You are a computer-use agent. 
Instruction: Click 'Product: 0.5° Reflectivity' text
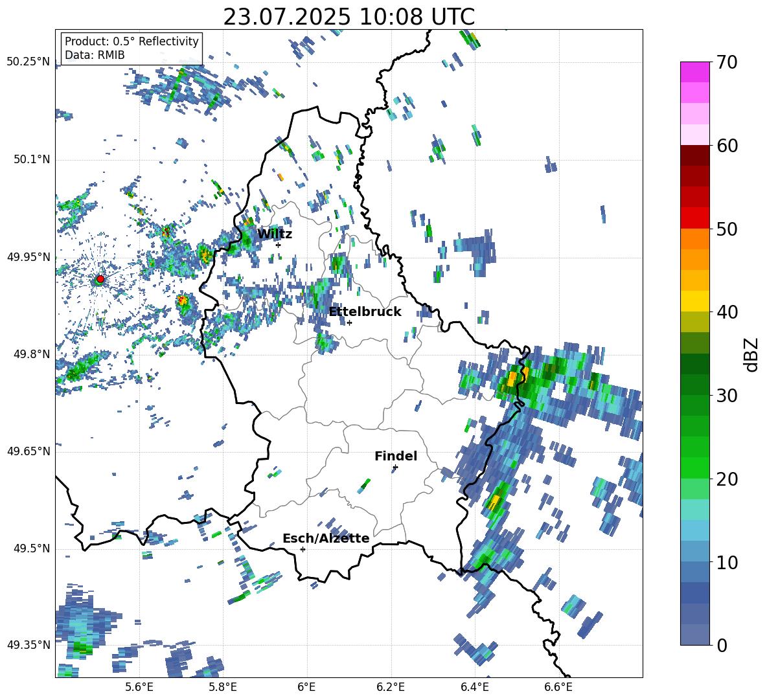[132, 41]
